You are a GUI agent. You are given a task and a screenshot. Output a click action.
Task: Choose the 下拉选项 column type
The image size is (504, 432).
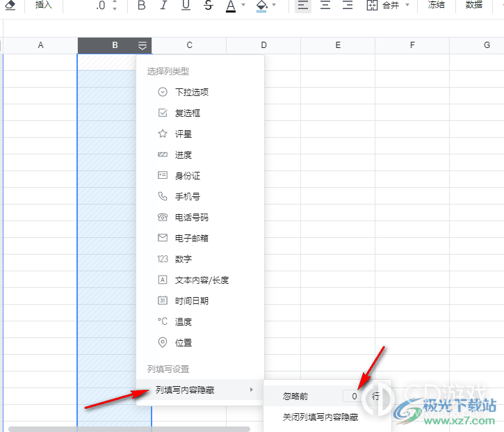[191, 92]
